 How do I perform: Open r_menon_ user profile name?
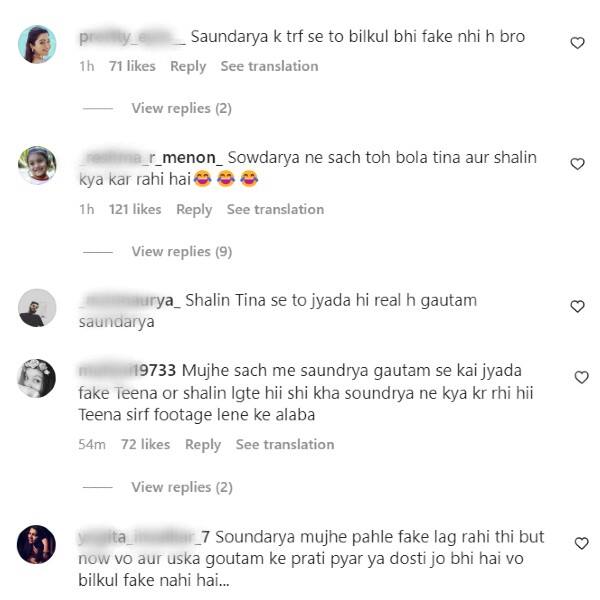[x=150, y=158]
